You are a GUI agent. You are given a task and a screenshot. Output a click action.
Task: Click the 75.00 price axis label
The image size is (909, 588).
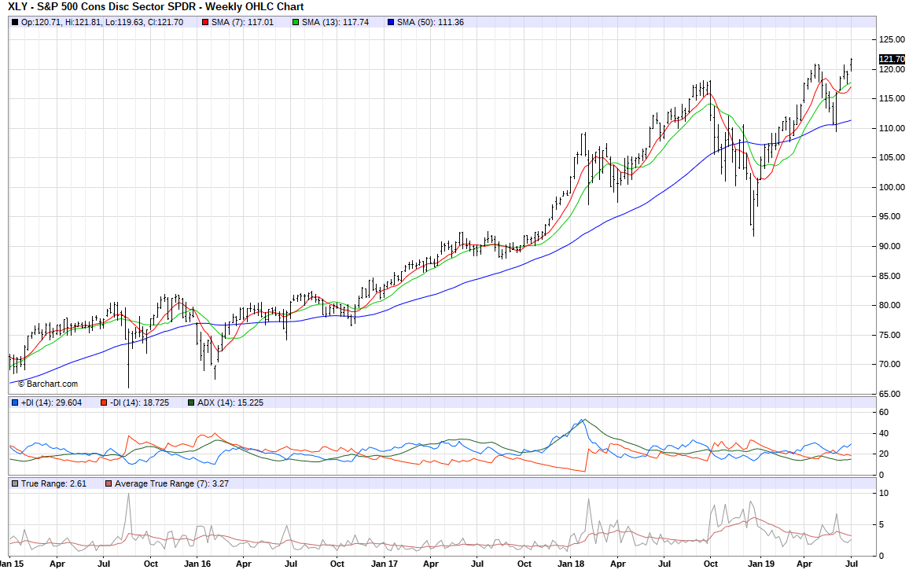coord(892,336)
